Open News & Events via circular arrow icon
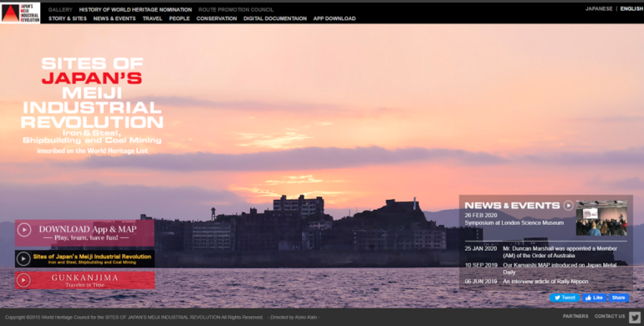Image resolution: width=644 pixels, height=326 pixels. coord(568,206)
